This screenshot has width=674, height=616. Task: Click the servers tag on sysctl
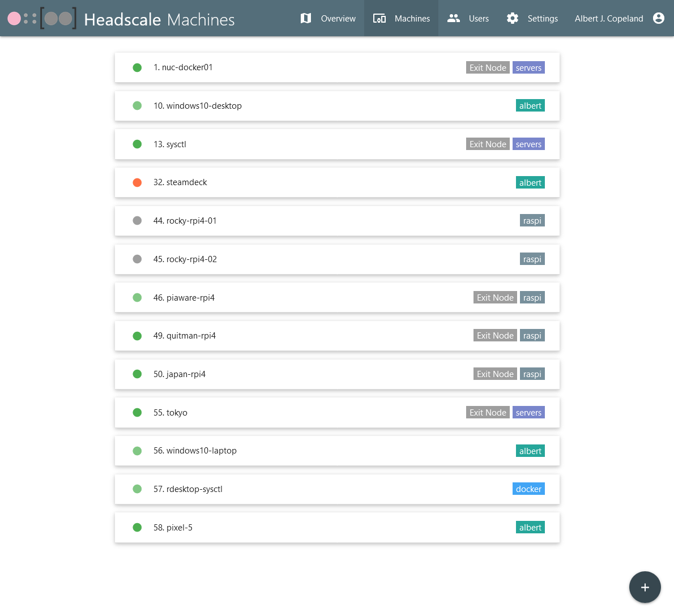528,144
